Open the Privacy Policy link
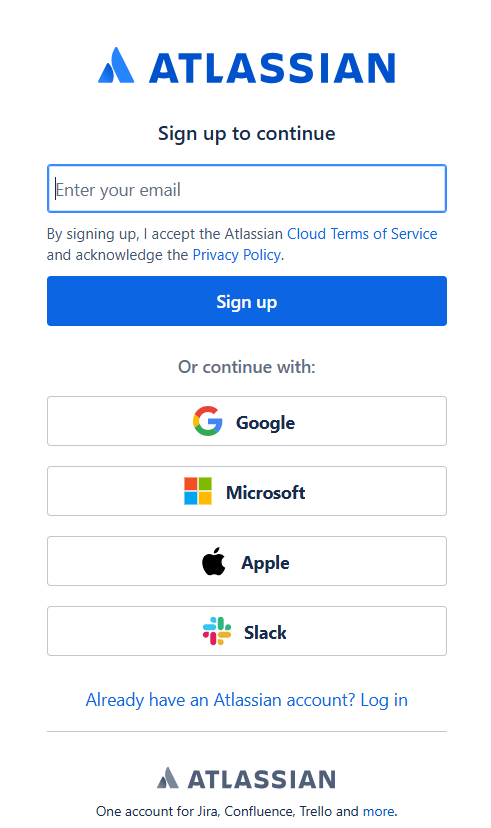Screen dimensions: 491x828 237,255
